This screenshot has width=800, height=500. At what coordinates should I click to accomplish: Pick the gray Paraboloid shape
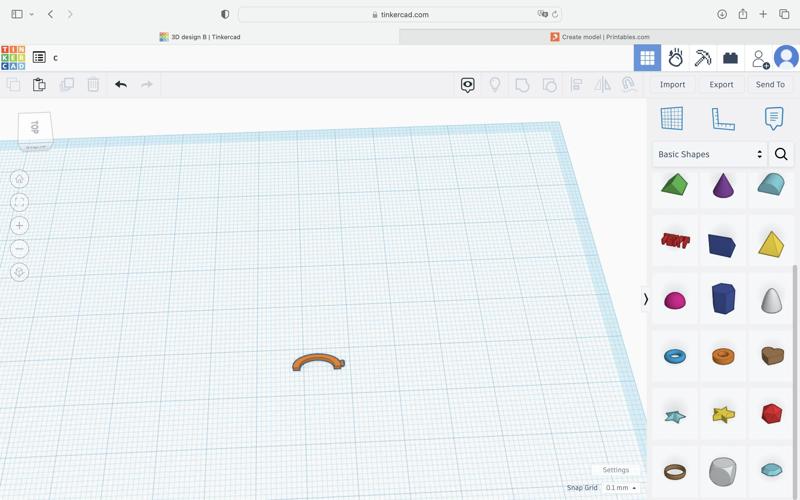point(771,300)
